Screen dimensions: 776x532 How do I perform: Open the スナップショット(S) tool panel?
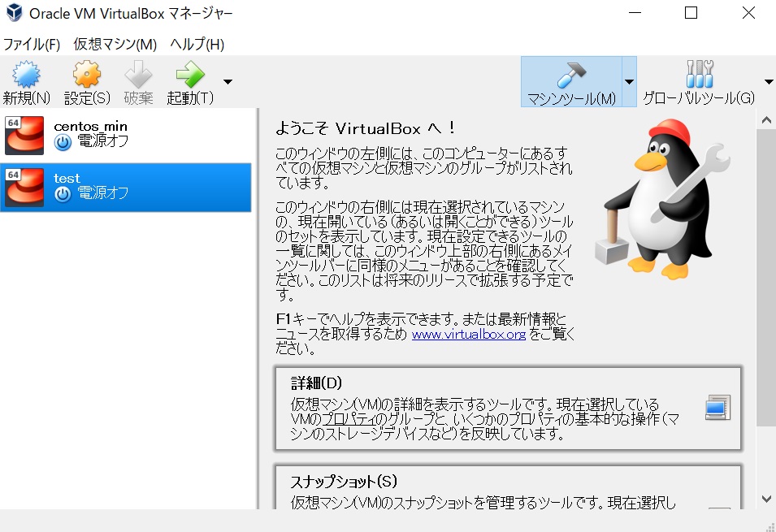click(x=509, y=487)
